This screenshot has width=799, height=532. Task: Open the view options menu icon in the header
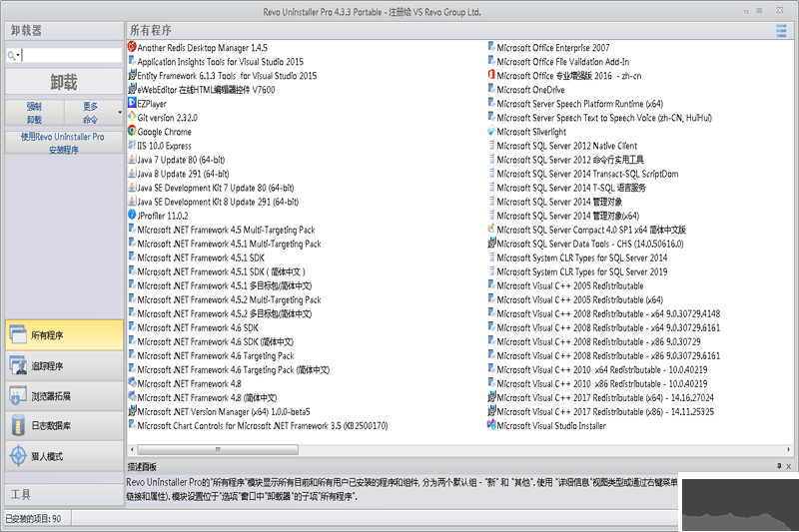(781, 31)
